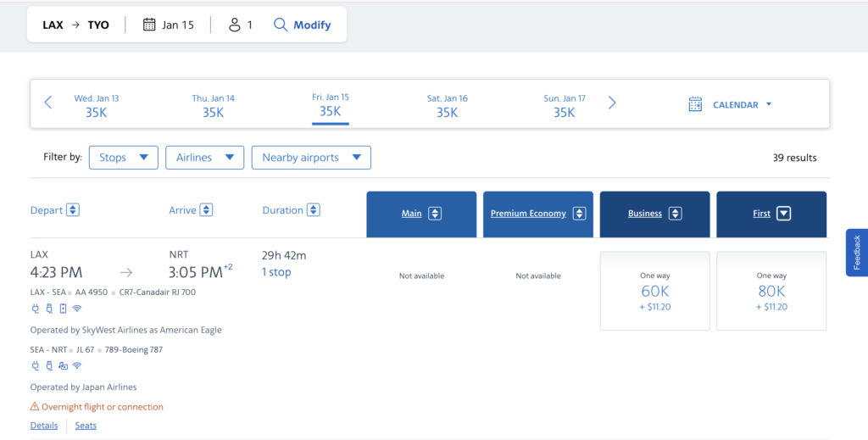Click the sort icon on Main column
The height and width of the screenshot is (440, 868).
[x=435, y=214]
